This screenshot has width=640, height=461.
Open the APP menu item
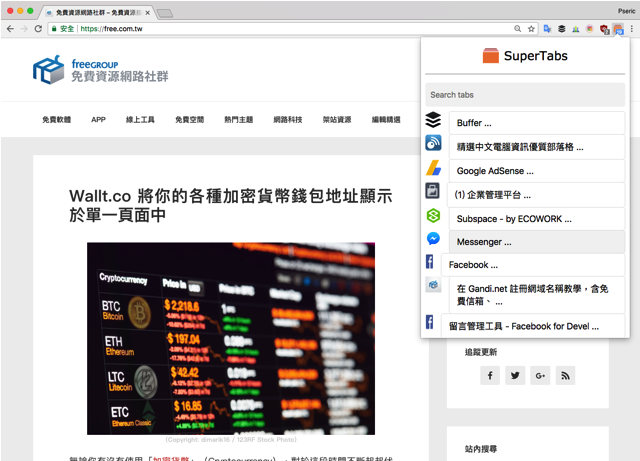tap(98, 119)
